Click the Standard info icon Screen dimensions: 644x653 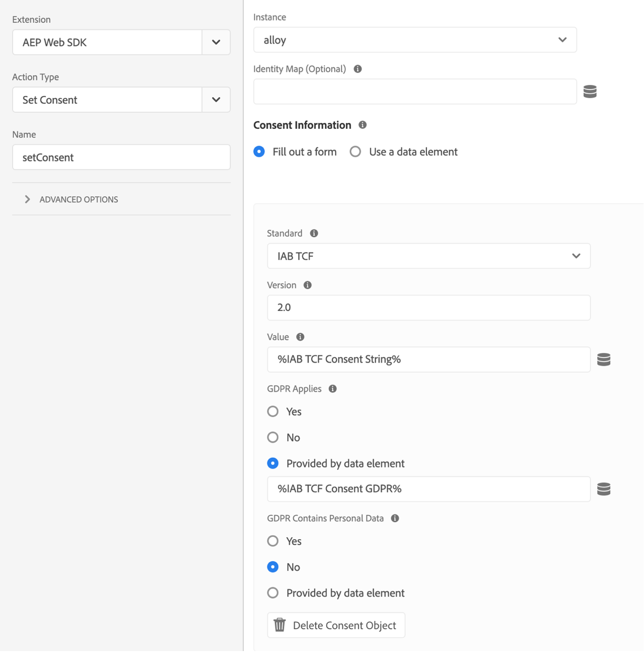point(314,233)
